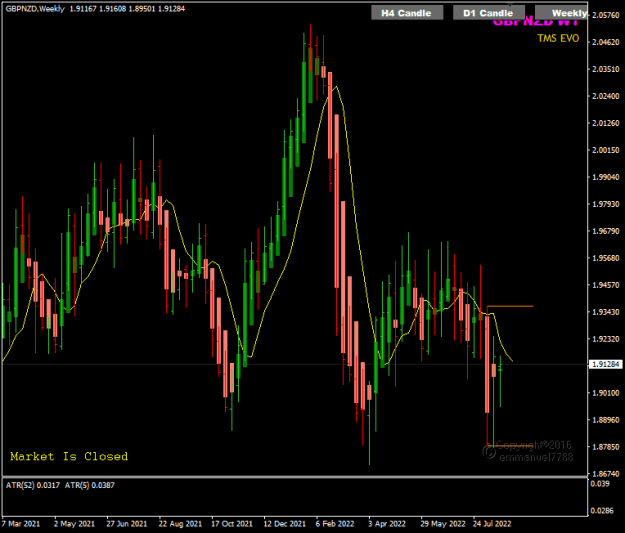Click the 2.00150 price scale label
The image size is (625, 533).
(x=606, y=150)
